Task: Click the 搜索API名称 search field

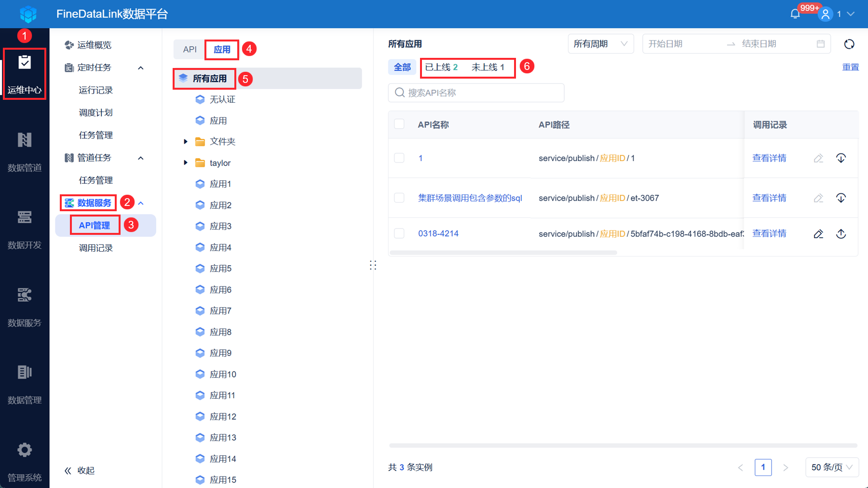Action: pos(476,93)
